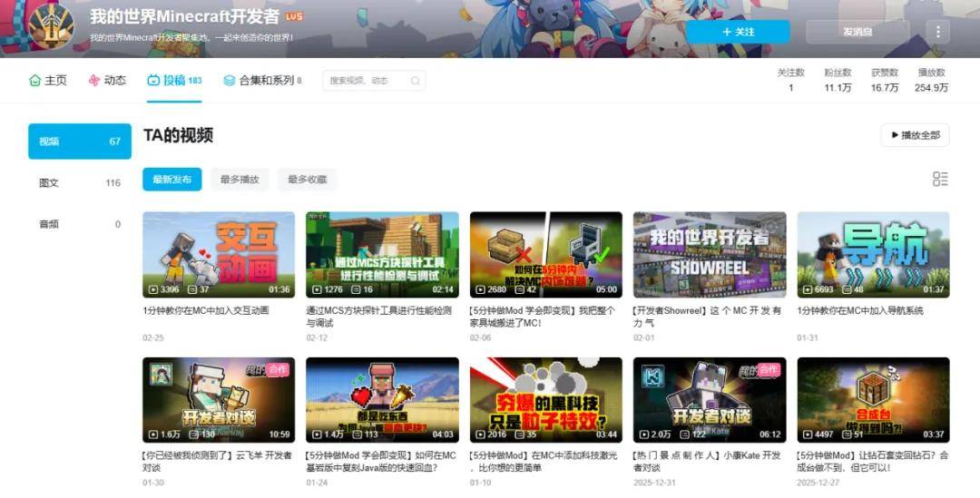This screenshot has height=498, width=980.
Task: Click the channel avatar icon
Action: click(51, 27)
